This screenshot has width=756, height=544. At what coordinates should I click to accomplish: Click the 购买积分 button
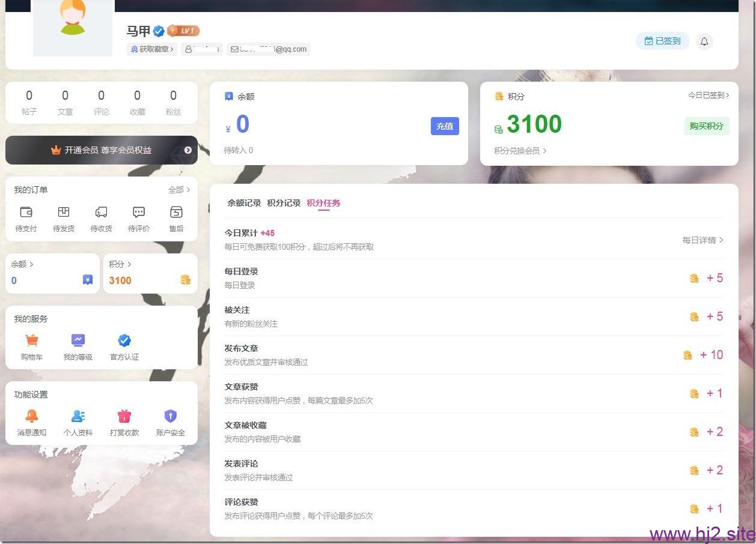tap(707, 126)
